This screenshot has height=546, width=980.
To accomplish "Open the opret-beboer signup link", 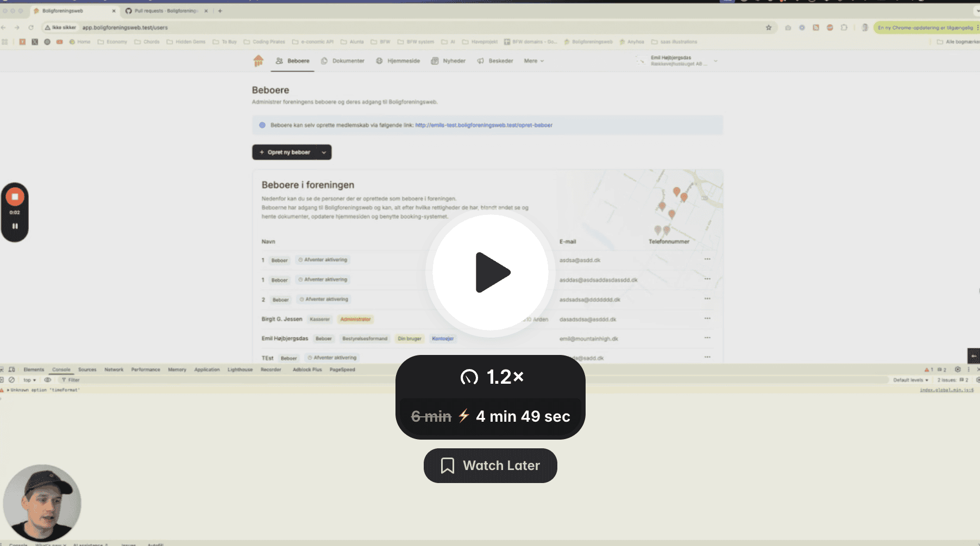I will (483, 125).
